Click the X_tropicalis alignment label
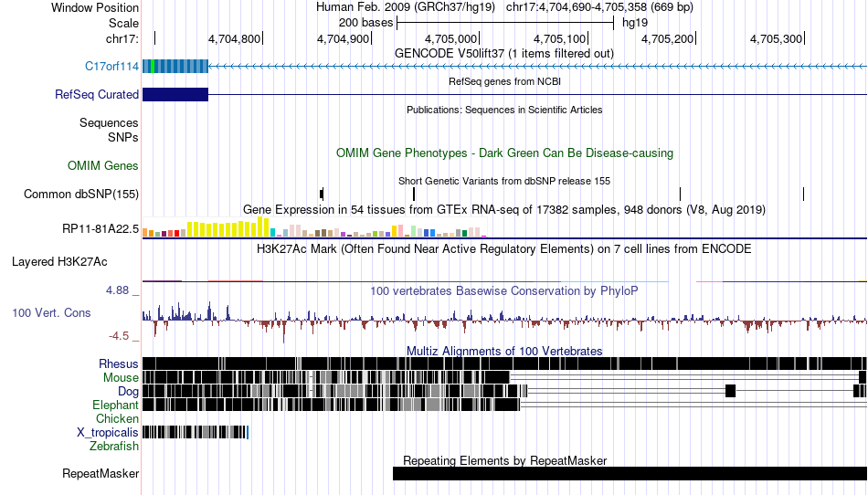868x495 pixels. pyautogui.click(x=108, y=433)
